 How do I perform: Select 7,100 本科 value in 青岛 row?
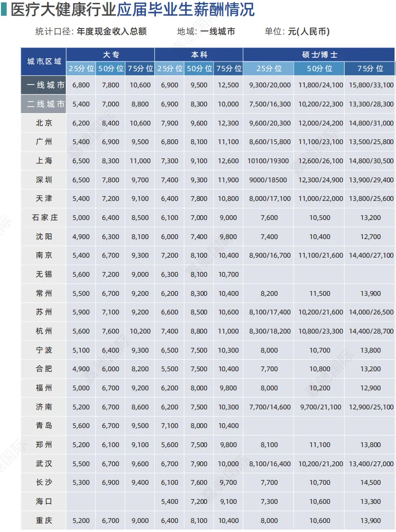coord(169,426)
